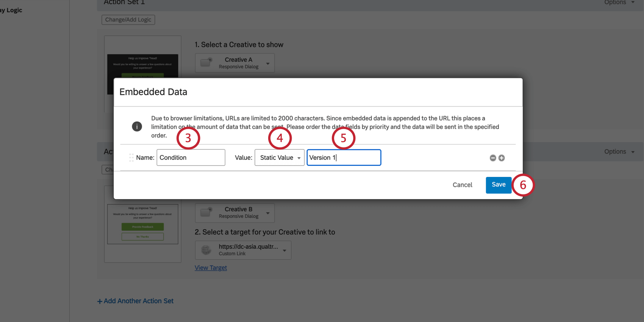Click the remove field minus icon
Screen dimensions: 644x322
493,158
